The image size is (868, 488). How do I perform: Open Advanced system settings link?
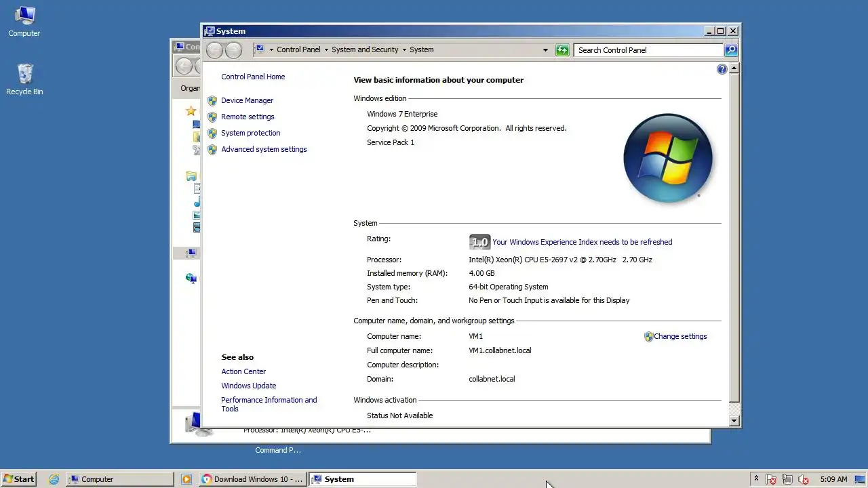click(264, 149)
